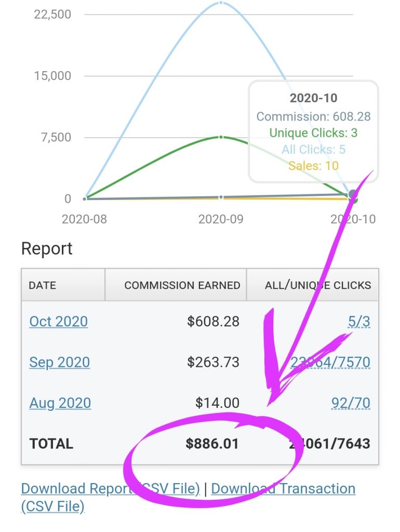Image resolution: width=400 pixels, height=532 pixels.
Task: Open the Oct 2020 report link
Action: (58, 321)
